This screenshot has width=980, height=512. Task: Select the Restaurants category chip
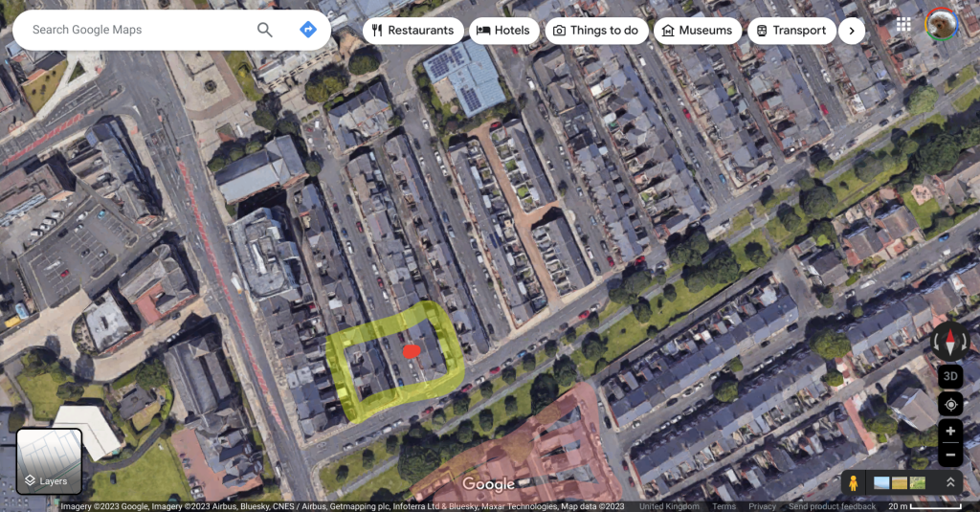413,31
